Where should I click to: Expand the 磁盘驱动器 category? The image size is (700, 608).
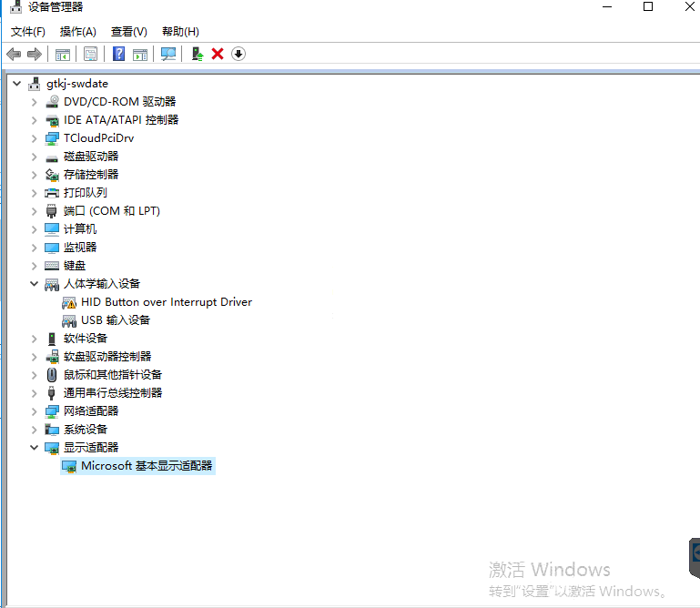pos(34,157)
